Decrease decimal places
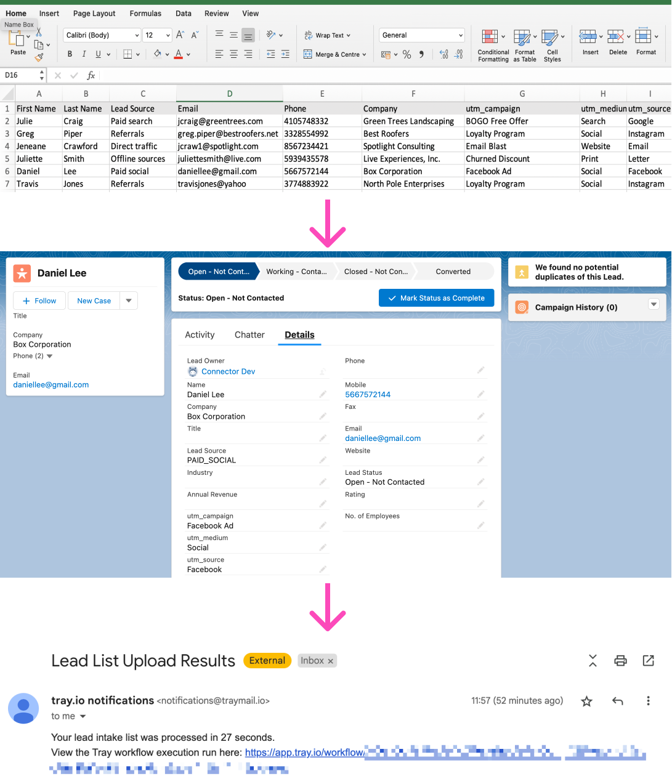The width and height of the screenshot is (672, 784). point(458,54)
